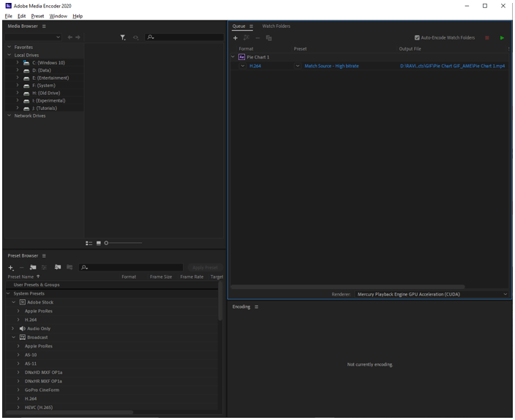Open the Encoding panel menu icon
The image size is (515, 420).
point(257,307)
